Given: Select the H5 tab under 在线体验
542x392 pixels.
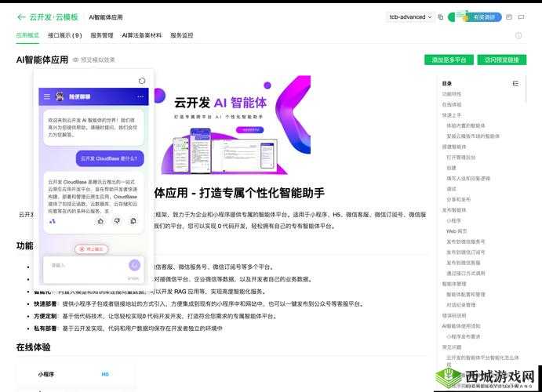Looking at the screenshot, I should (x=105, y=374).
